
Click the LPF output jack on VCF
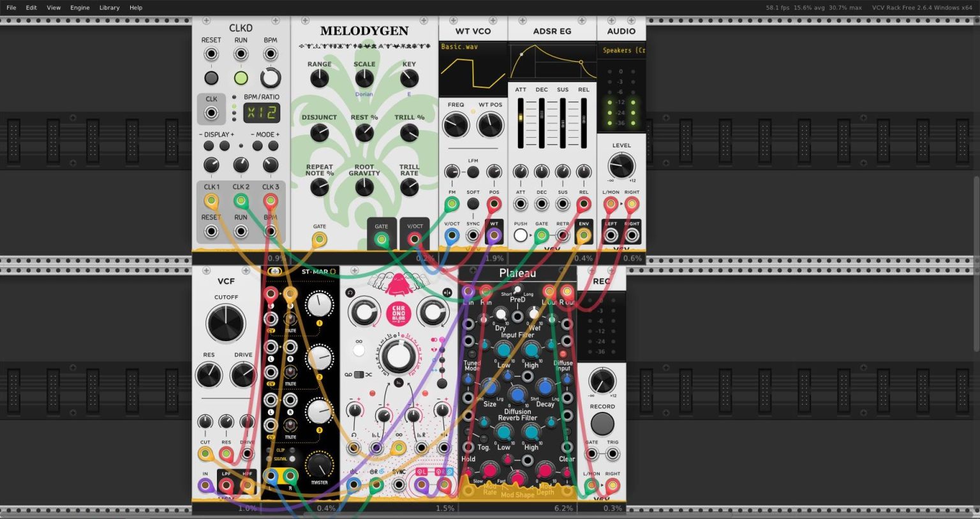(226, 486)
